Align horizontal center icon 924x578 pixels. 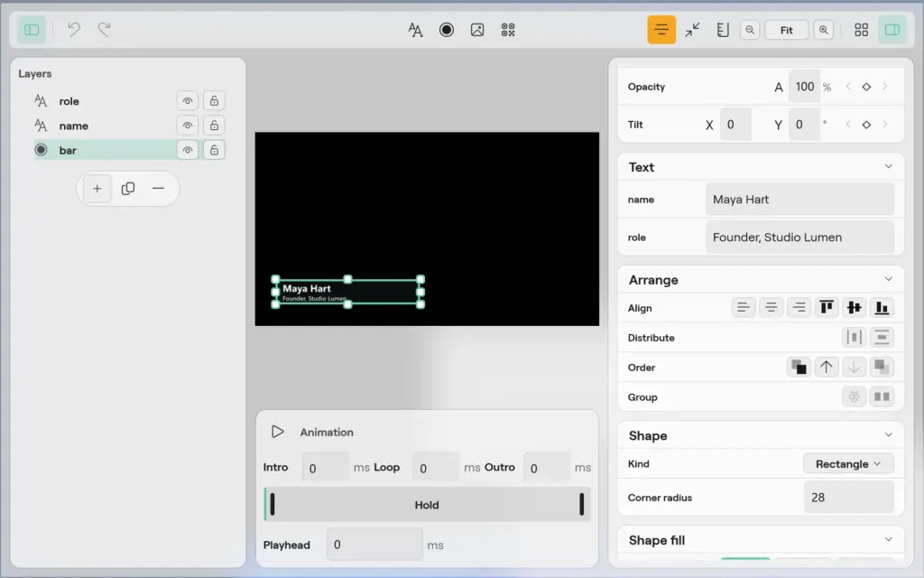[771, 307]
